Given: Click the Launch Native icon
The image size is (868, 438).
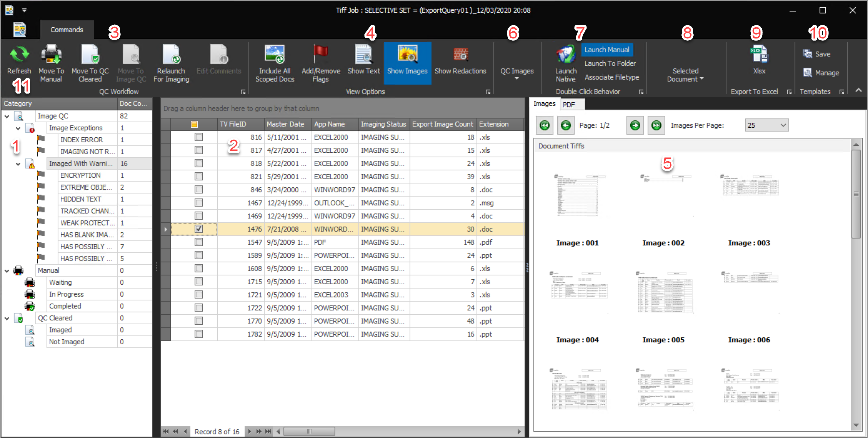Looking at the screenshot, I should tap(566, 54).
